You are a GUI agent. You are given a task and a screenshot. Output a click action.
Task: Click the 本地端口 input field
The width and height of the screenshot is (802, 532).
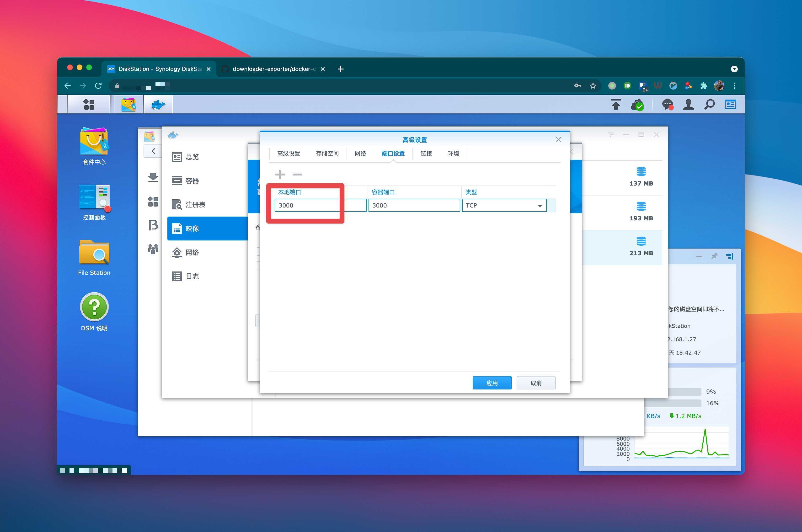321,205
